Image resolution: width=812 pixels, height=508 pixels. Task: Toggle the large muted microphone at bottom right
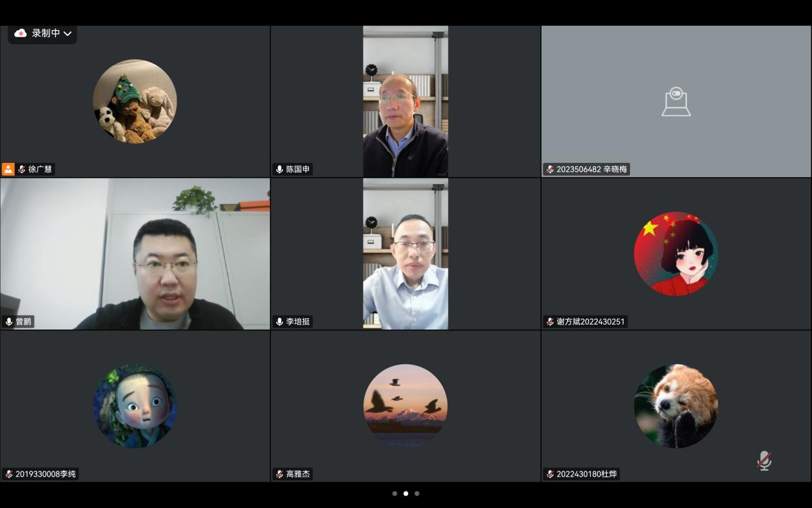pos(764,461)
